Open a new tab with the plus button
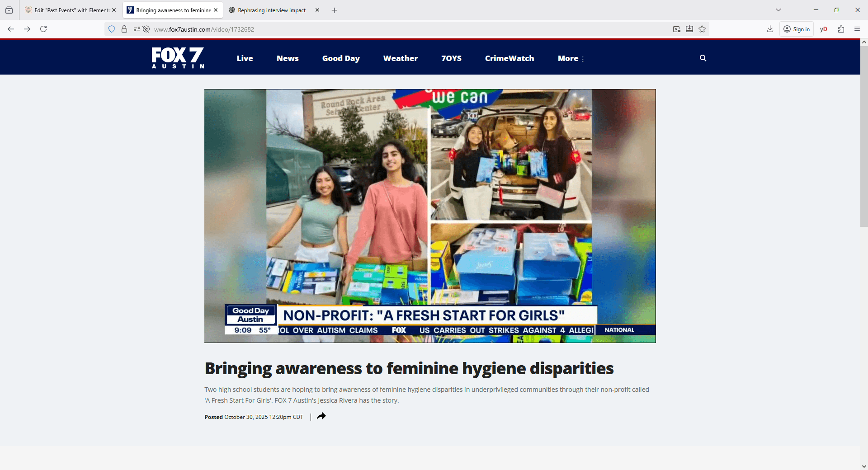This screenshot has width=868, height=470. (x=334, y=10)
